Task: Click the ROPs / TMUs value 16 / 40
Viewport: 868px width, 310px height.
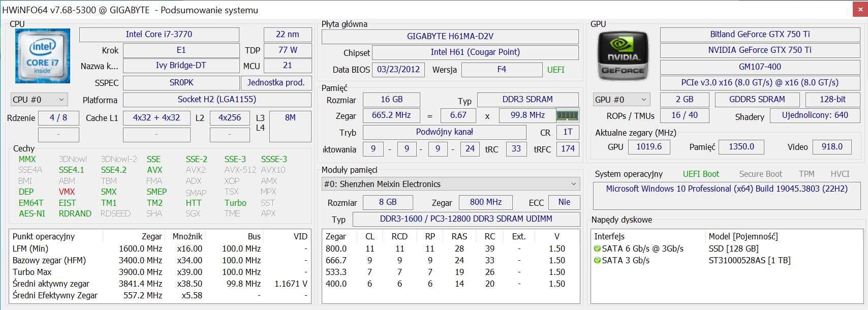Action: (x=685, y=115)
